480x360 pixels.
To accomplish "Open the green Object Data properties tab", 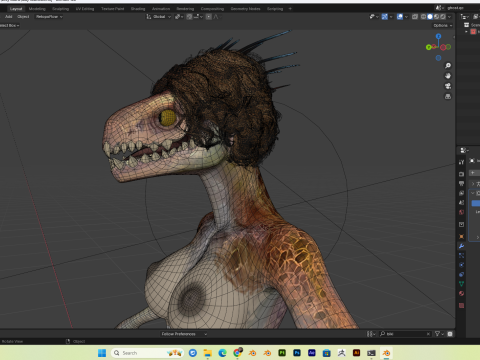I will coord(461,284).
